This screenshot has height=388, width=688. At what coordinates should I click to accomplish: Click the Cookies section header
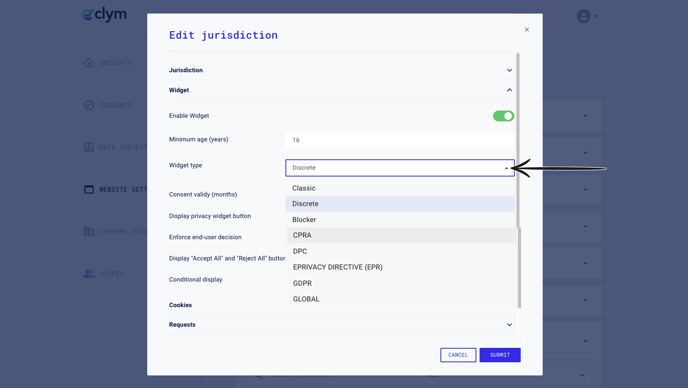(x=180, y=305)
